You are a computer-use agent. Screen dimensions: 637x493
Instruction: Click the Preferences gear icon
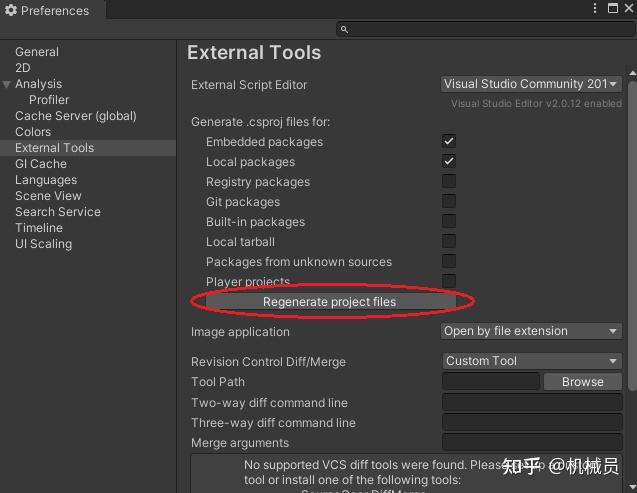[x=11, y=10]
